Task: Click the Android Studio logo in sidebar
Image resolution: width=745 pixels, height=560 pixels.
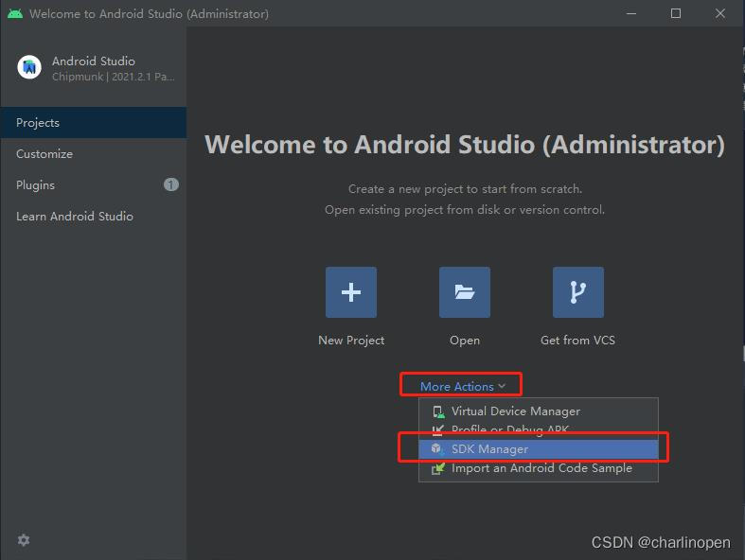Action: click(x=29, y=67)
